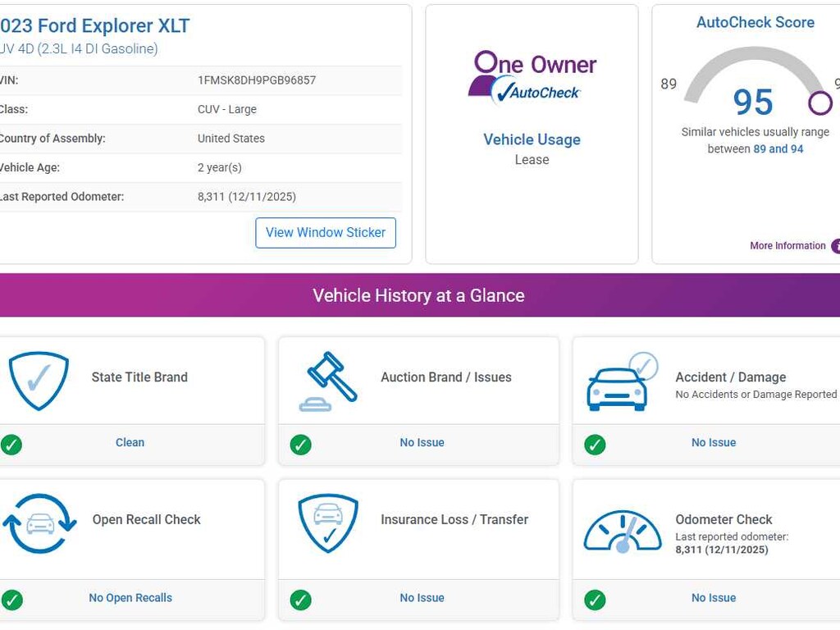Click the More Information info icon
This screenshot has height=630, width=840.
835,246
